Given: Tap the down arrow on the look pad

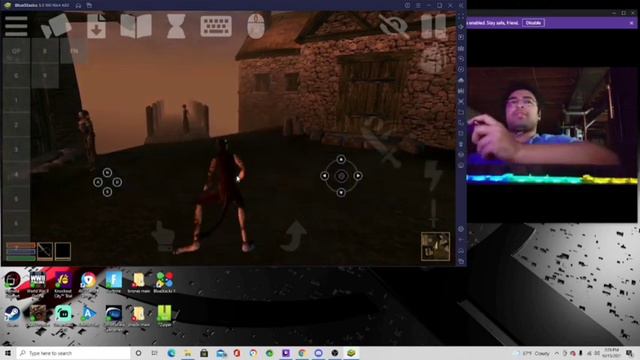Looking at the screenshot, I should [341, 193].
